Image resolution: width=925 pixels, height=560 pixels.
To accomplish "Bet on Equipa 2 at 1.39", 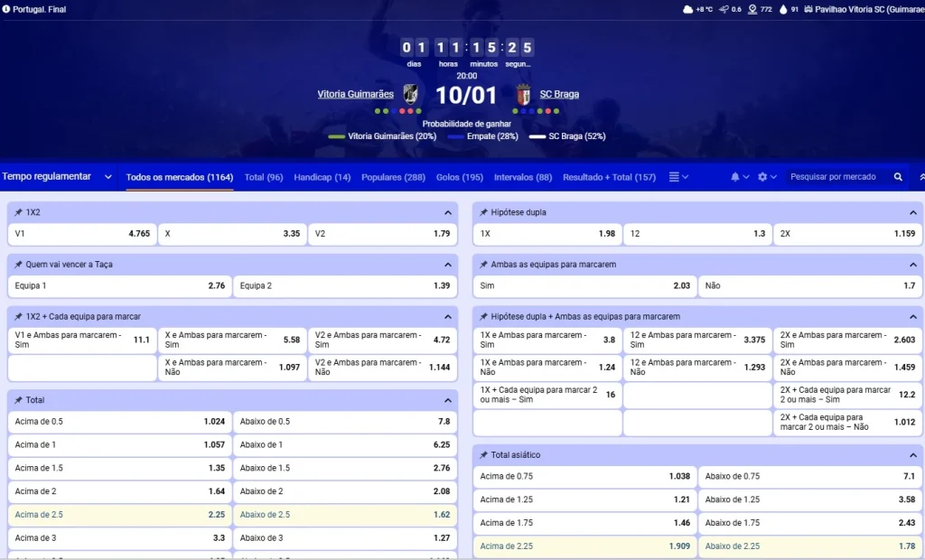I will tap(345, 285).
